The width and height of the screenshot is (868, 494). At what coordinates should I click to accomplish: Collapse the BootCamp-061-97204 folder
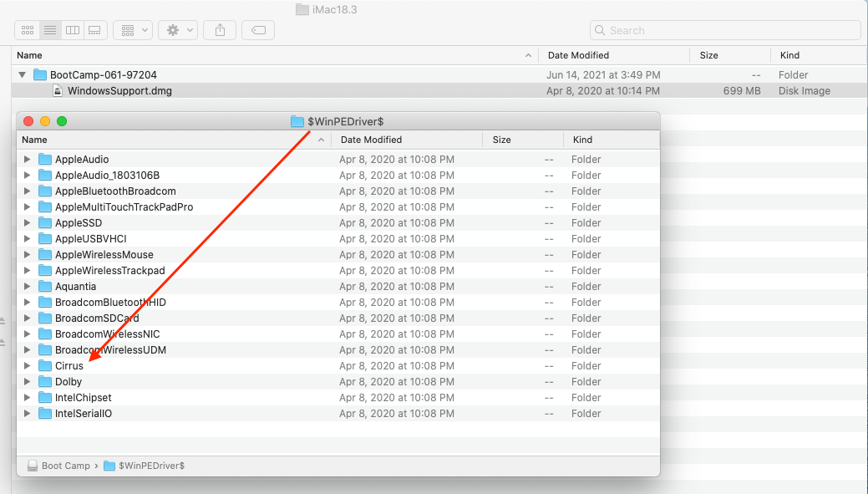pyautogui.click(x=23, y=74)
